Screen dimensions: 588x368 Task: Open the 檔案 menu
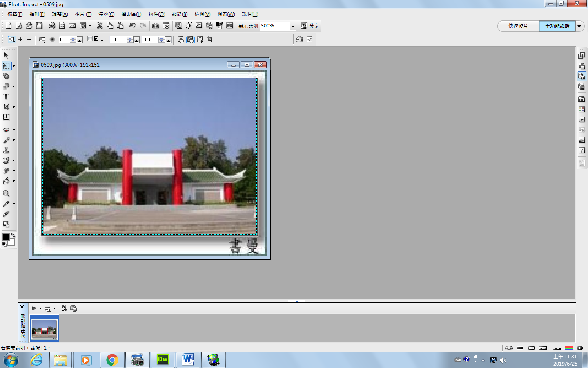coord(15,14)
